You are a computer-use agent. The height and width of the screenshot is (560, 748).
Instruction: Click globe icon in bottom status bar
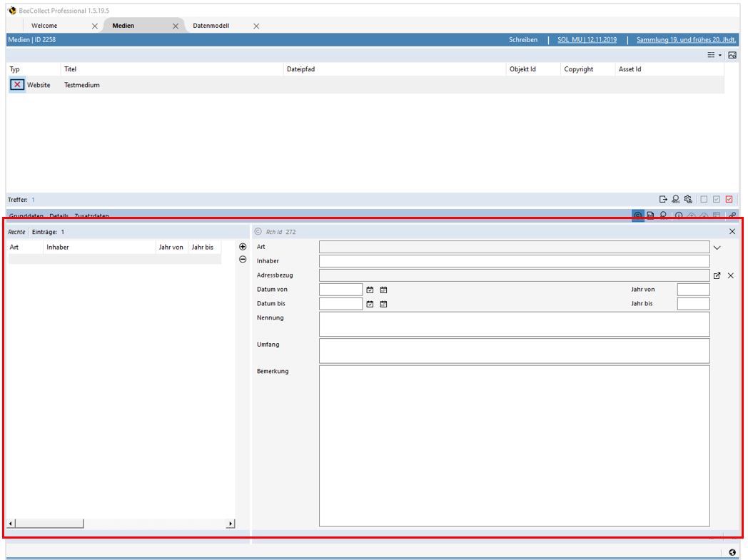click(x=732, y=553)
